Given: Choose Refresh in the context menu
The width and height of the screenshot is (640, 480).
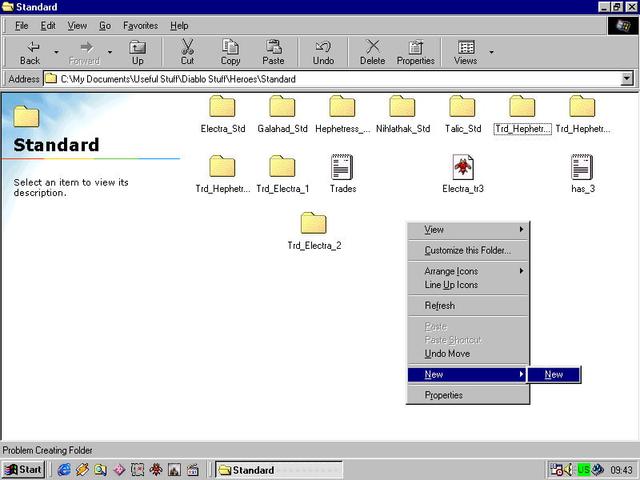Looking at the screenshot, I should pyautogui.click(x=468, y=305).
